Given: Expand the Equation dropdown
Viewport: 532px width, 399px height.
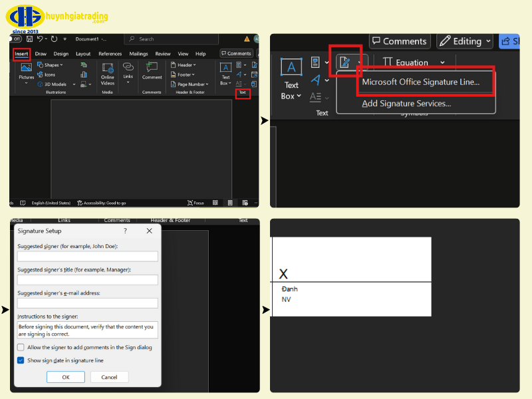Looking at the screenshot, I should point(443,63).
